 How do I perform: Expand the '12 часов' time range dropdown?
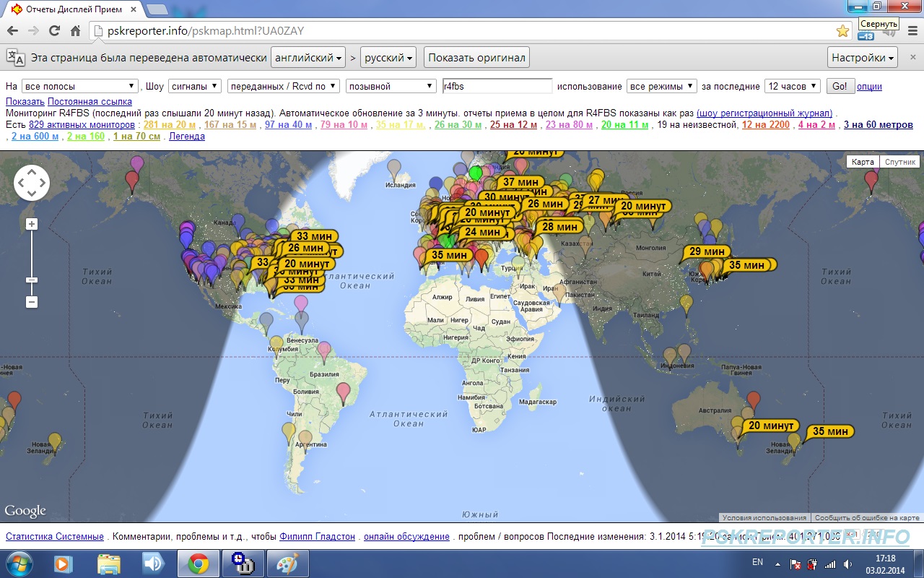coord(792,86)
